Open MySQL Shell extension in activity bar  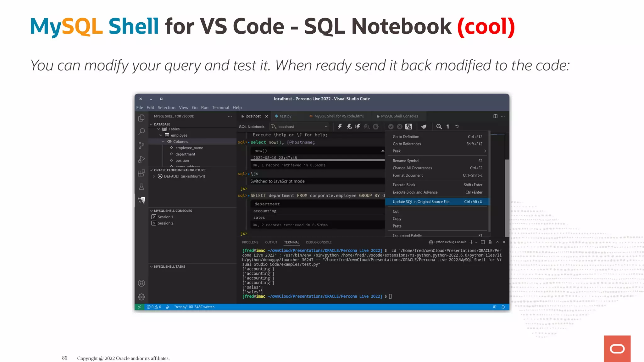(x=142, y=200)
